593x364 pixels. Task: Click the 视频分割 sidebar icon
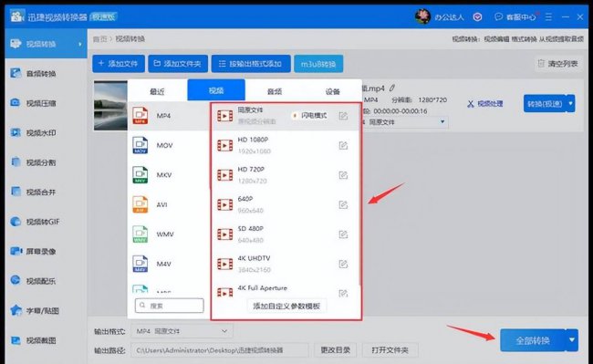pos(16,162)
